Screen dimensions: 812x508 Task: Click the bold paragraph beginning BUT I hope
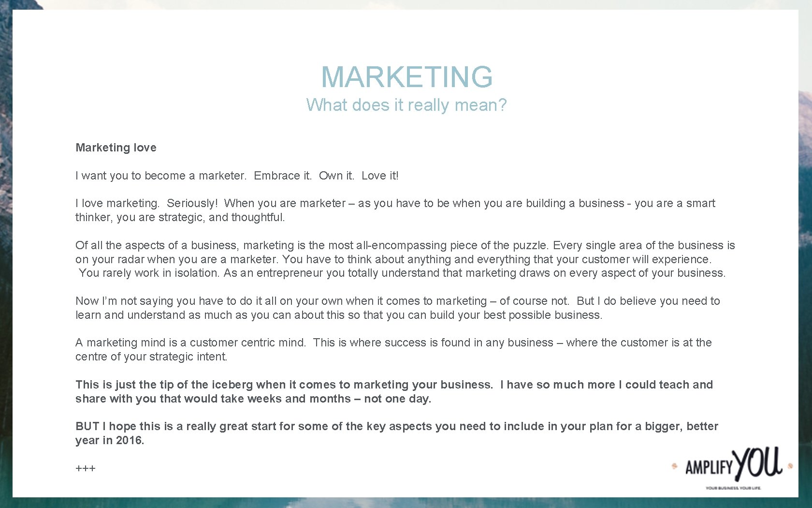pos(397,433)
